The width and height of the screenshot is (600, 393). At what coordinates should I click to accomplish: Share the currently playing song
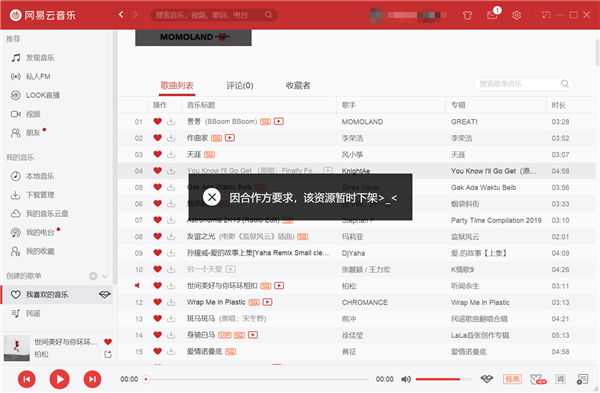coord(108,354)
